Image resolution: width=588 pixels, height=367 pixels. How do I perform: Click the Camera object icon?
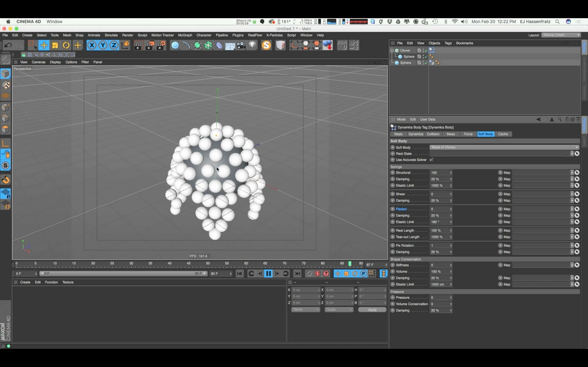[x=241, y=45]
